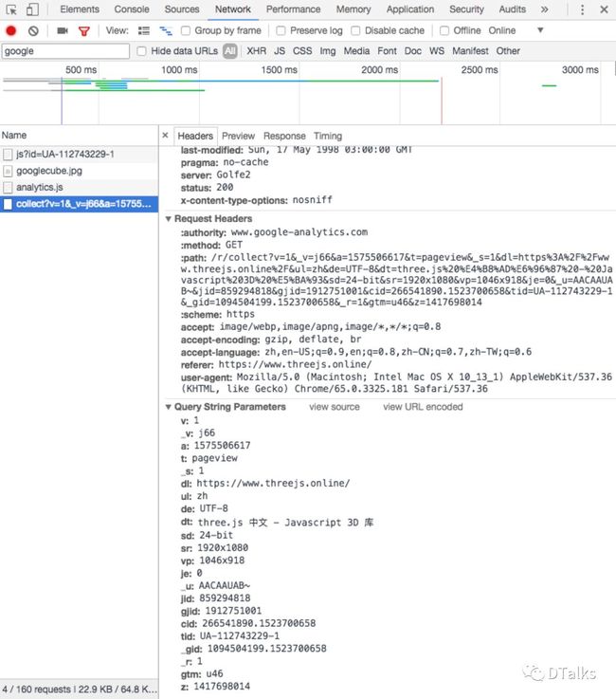Show the Timing details tab
Viewport: 616px width, 699px height.
[x=328, y=136]
